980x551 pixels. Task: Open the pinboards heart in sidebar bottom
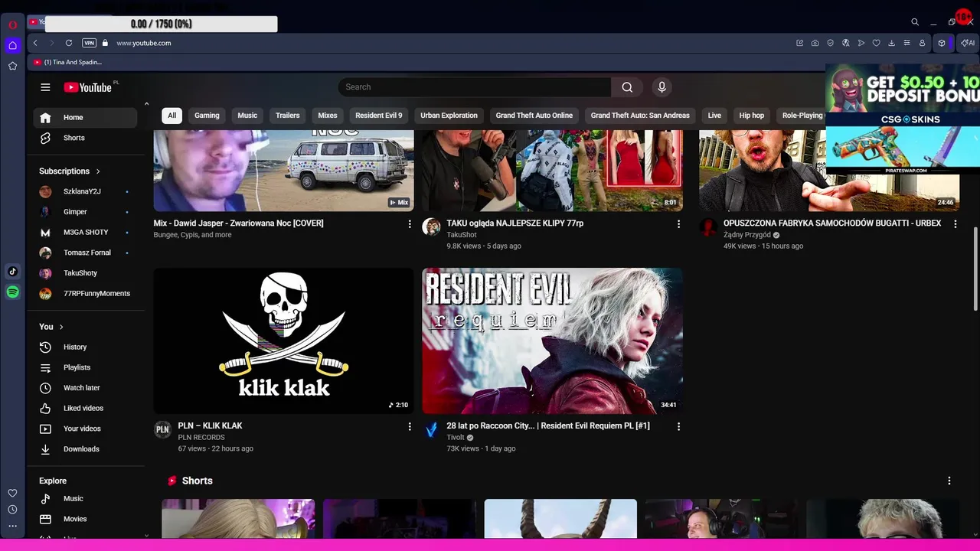pos(12,493)
